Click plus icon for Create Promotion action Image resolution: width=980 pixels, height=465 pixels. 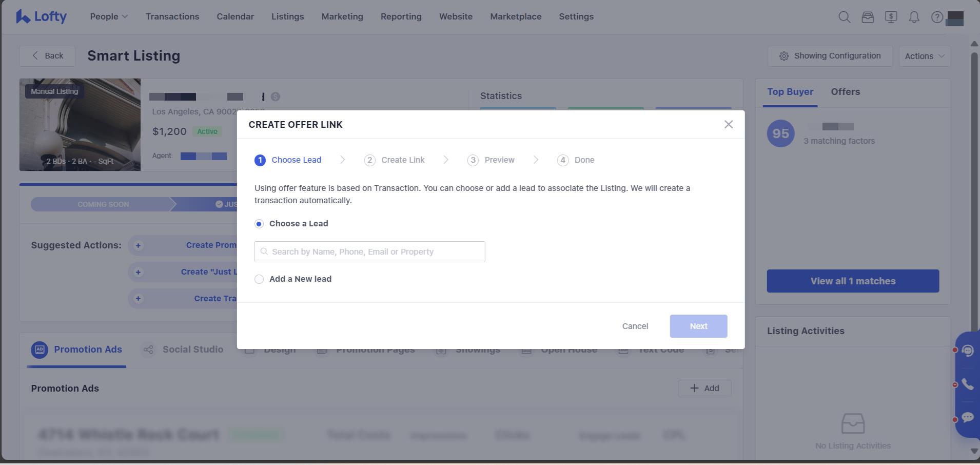coord(138,245)
